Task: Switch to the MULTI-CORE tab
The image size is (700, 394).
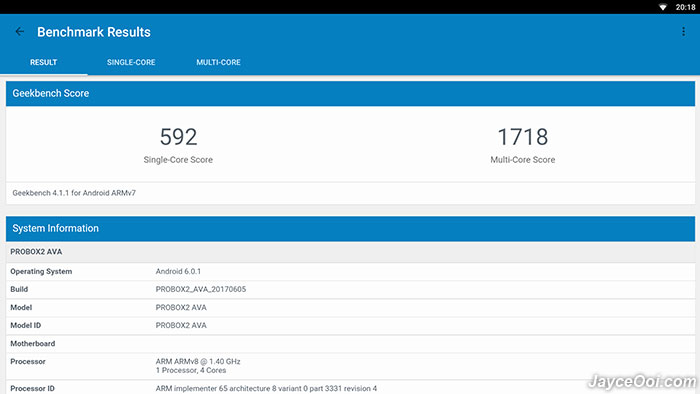Action: [x=218, y=62]
